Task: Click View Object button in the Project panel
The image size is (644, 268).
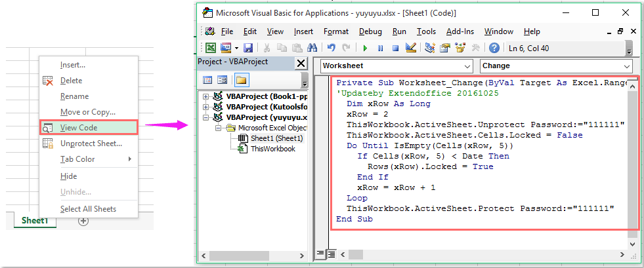Action: click(223, 80)
